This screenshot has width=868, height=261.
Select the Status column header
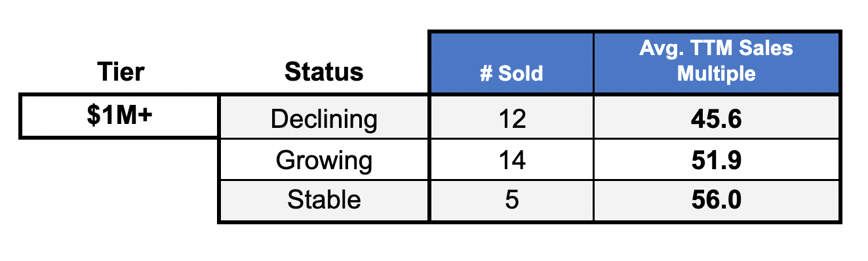click(x=324, y=71)
